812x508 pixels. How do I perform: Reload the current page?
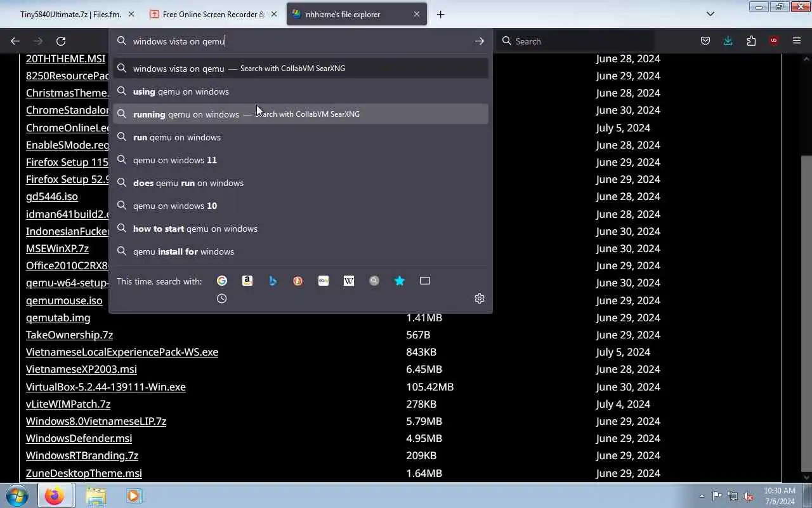[x=61, y=41]
